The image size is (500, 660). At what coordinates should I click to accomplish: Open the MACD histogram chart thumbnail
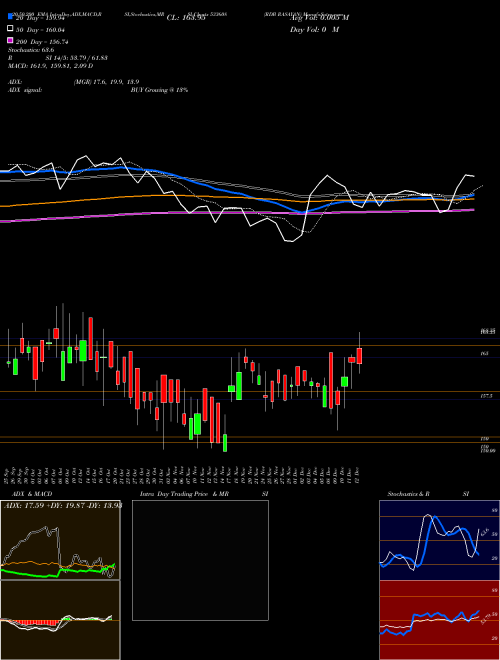coord(60,620)
